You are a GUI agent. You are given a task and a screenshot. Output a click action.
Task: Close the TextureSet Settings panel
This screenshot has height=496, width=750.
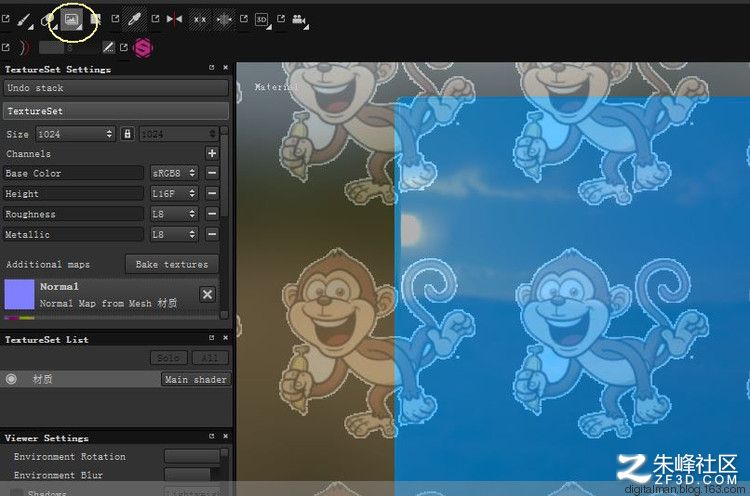pos(225,68)
